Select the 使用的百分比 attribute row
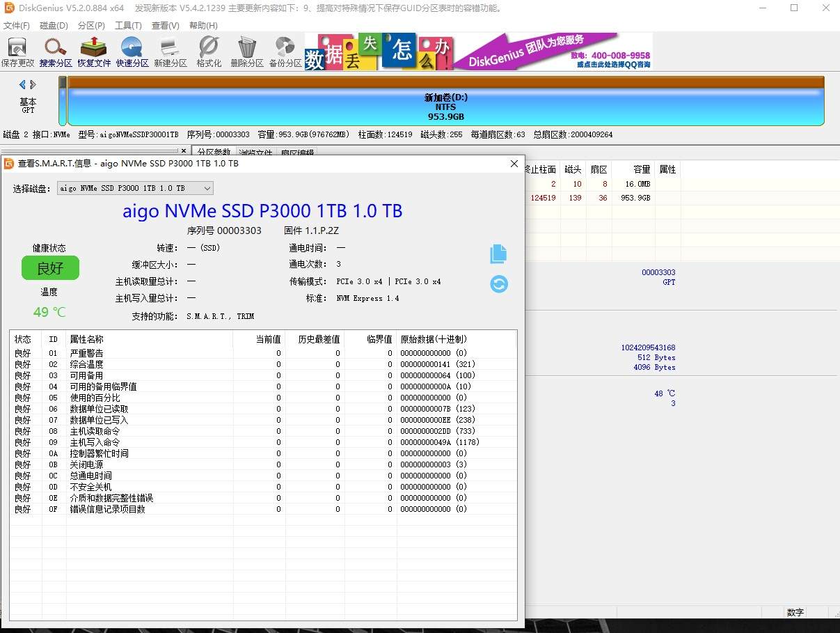 point(263,398)
